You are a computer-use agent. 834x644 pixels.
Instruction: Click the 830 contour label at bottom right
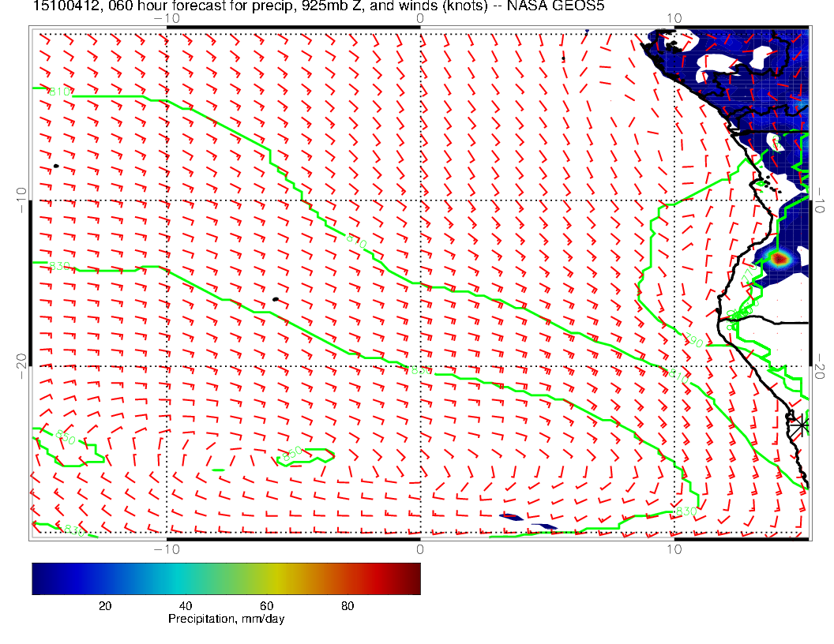click(x=686, y=512)
